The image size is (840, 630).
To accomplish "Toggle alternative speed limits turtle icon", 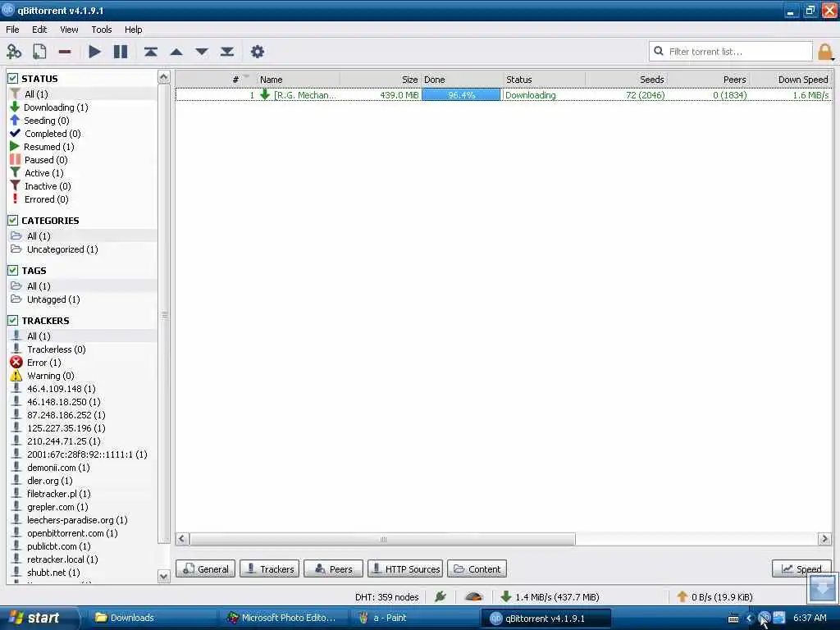I will coord(473,597).
